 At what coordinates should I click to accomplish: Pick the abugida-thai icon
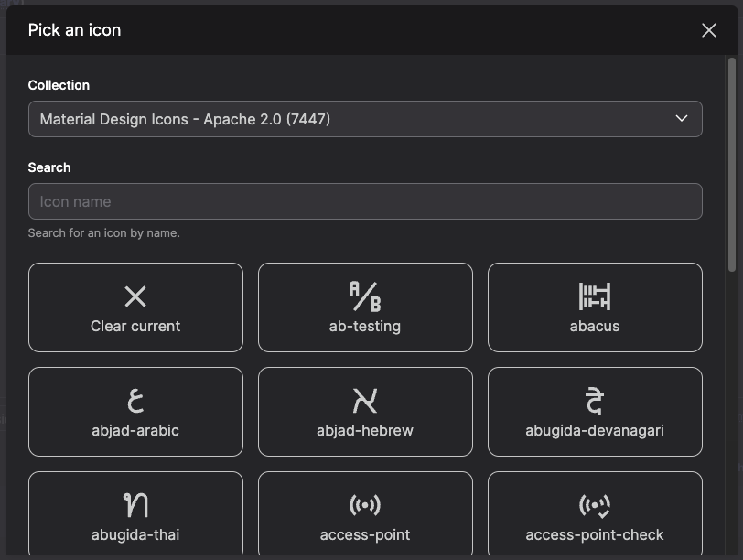[x=135, y=512]
